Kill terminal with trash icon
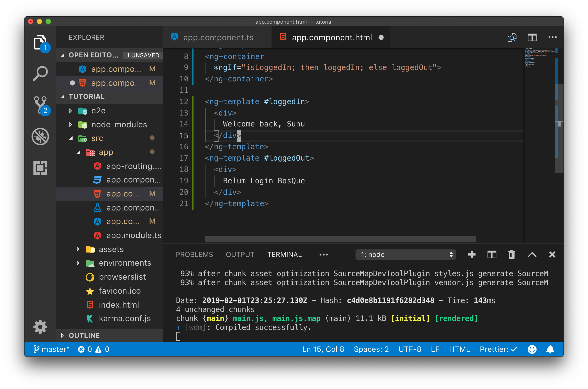The image size is (588, 389). click(x=512, y=254)
